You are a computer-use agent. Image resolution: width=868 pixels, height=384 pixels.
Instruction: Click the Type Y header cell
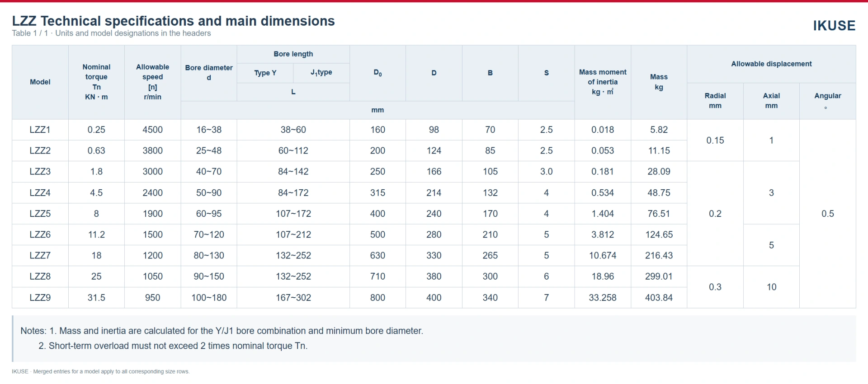(x=265, y=73)
